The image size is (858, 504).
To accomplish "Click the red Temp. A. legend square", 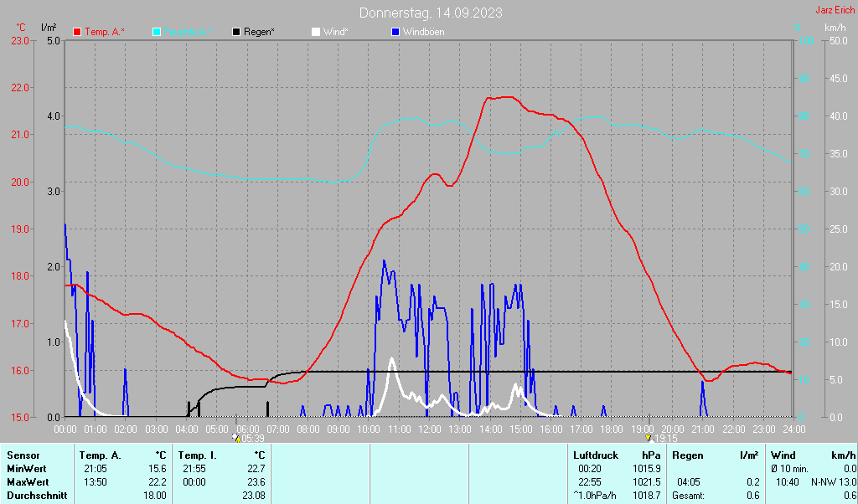I will coord(77,32).
